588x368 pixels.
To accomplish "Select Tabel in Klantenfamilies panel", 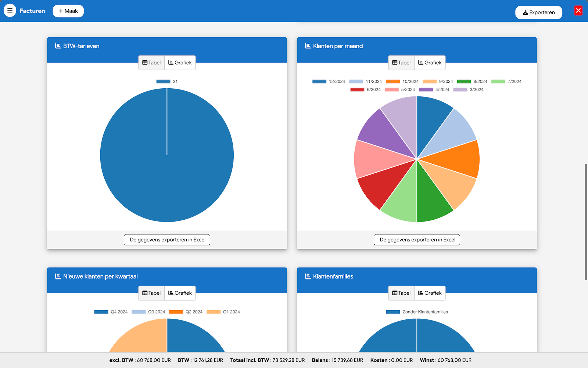I will click(x=401, y=293).
